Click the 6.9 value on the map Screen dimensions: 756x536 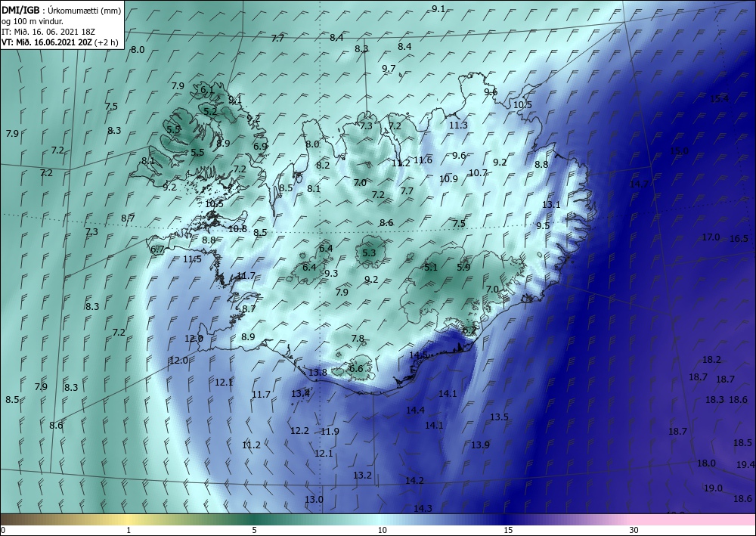point(260,146)
